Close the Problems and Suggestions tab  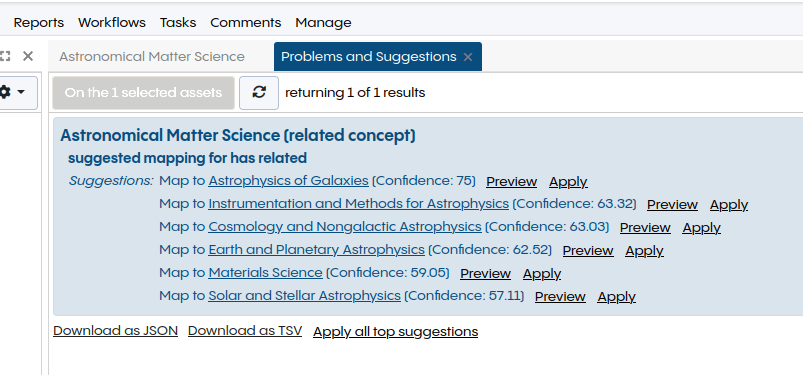(468, 57)
